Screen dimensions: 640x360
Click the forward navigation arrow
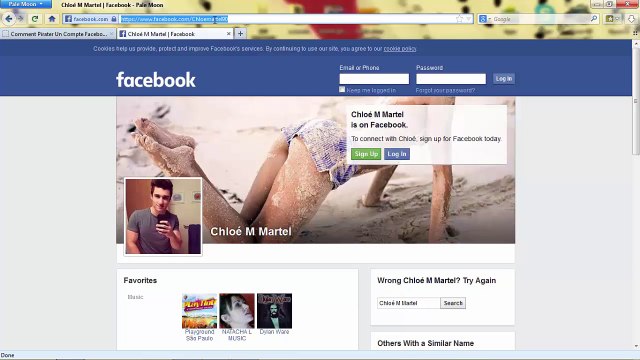coord(20,19)
